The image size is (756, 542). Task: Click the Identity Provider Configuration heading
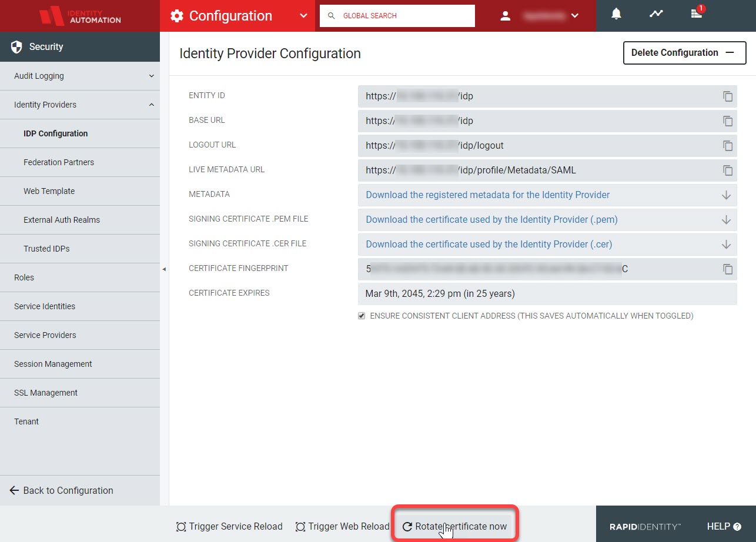(x=270, y=53)
